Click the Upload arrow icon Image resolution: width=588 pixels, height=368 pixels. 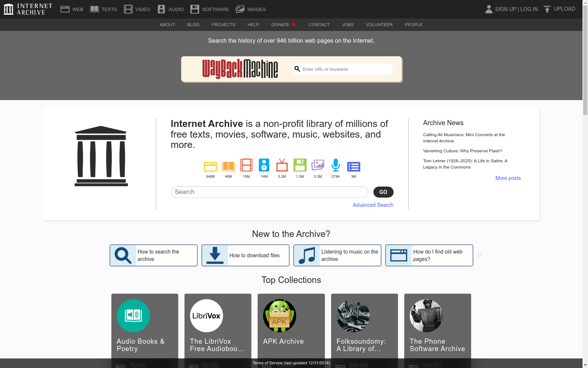pyautogui.click(x=547, y=9)
